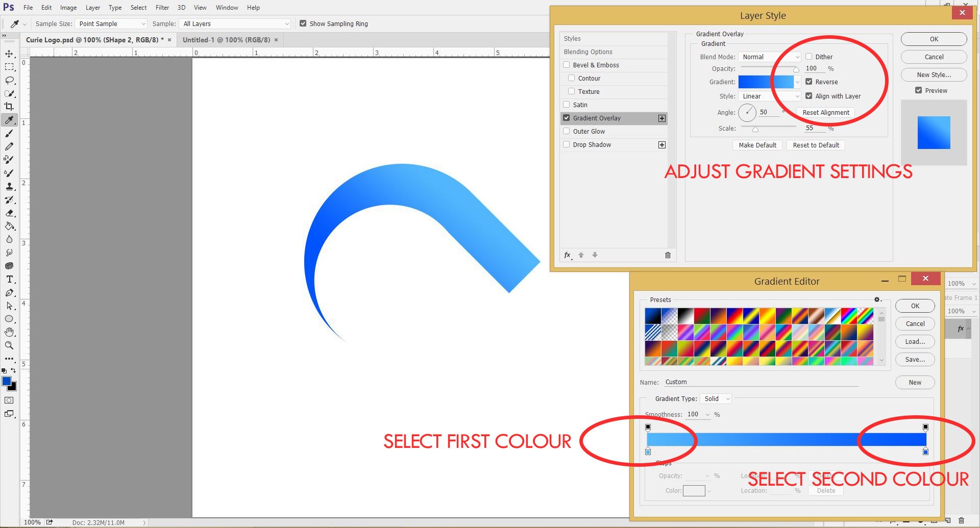Open Gradient Type Solid dropdown
Image resolution: width=980 pixels, height=528 pixels.
tap(716, 399)
